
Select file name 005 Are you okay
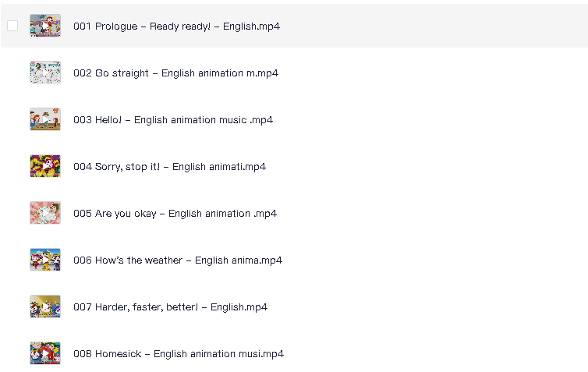(x=175, y=214)
